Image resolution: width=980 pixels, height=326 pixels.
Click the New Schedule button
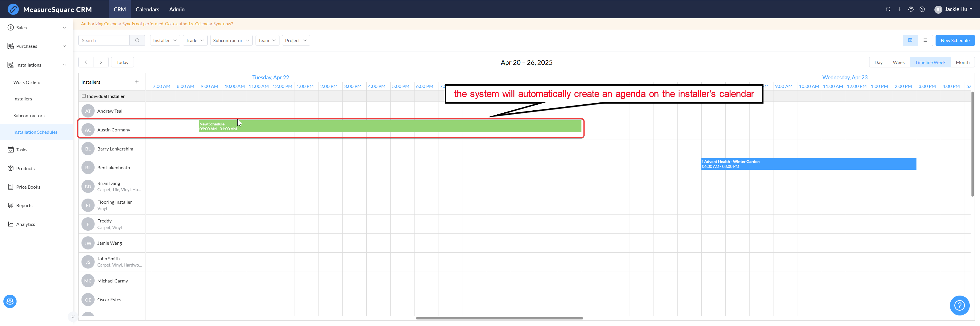[x=955, y=40]
